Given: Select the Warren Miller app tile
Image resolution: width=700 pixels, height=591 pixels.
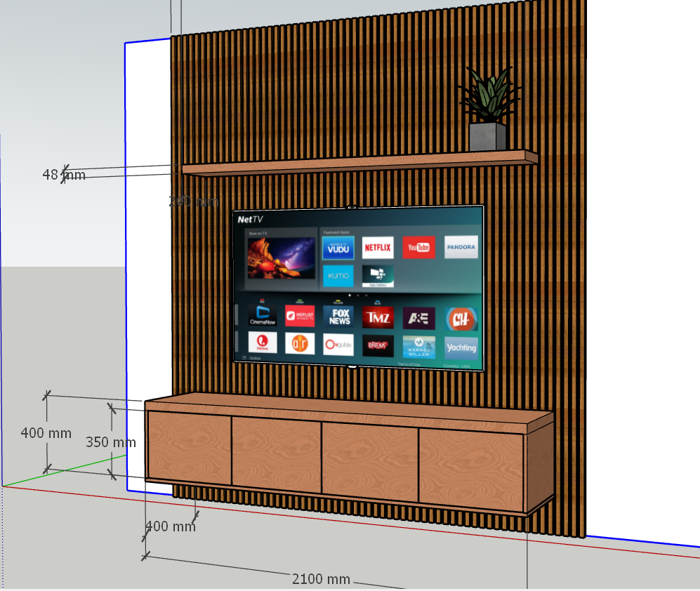Looking at the screenshot, I should coord(419,347).
